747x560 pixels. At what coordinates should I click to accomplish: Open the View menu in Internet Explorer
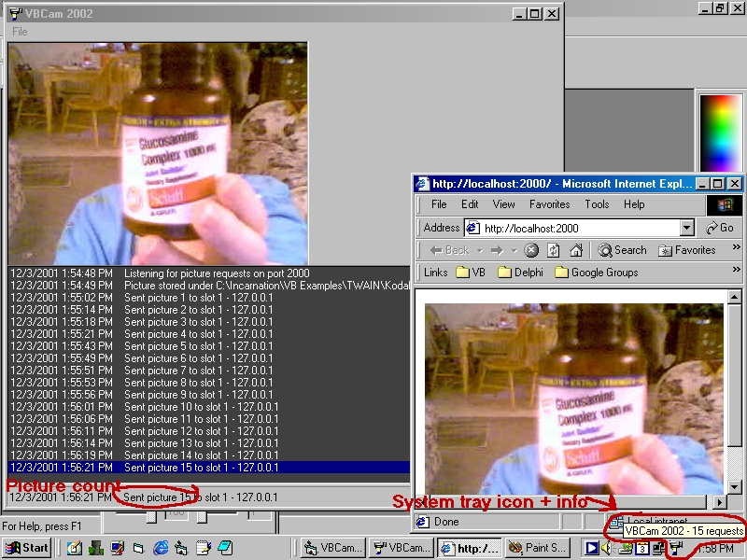pos(503,204)
